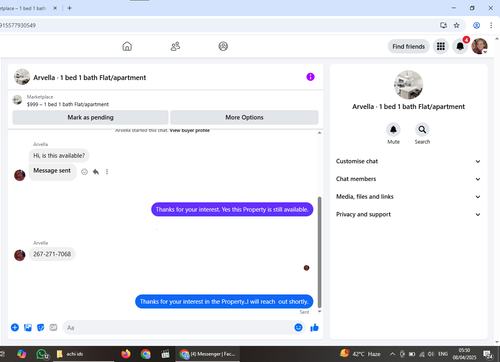Open more options dots beside 'Message sent'
The width and height of the screenshot is (500, 362).
pos(107,172)
